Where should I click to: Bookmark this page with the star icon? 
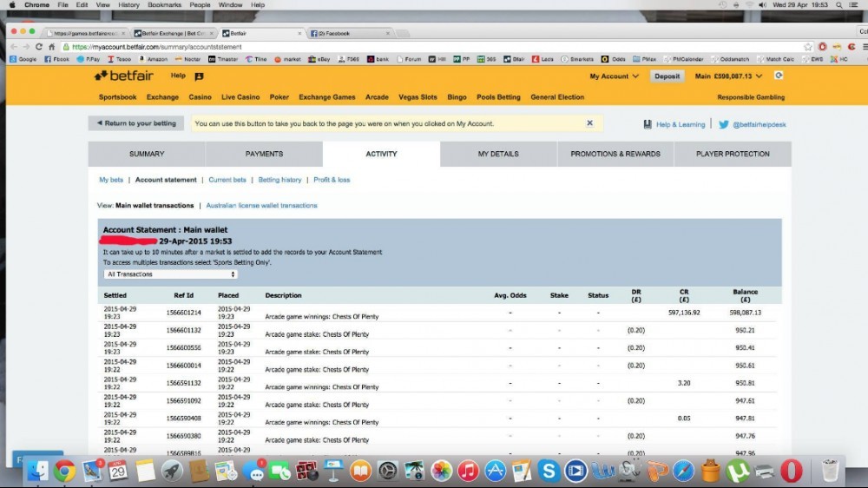[x=808, y=47]
